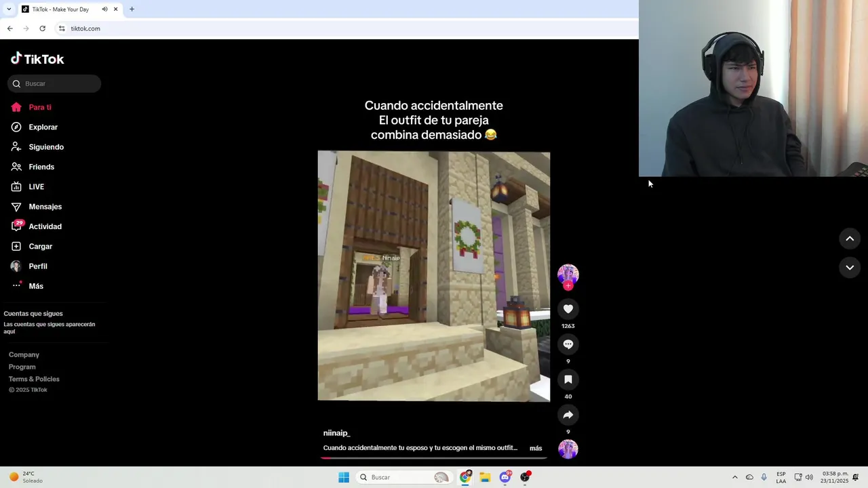The width and height of the screenshot is (868, 488).
Task: Click the Windows taskbar Buscar box
Action: click(405, 477)
